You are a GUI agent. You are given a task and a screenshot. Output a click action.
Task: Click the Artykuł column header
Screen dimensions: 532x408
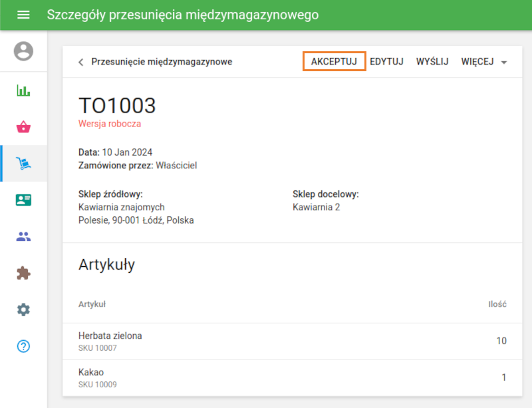pyautogui.click(x=92, y=304)
